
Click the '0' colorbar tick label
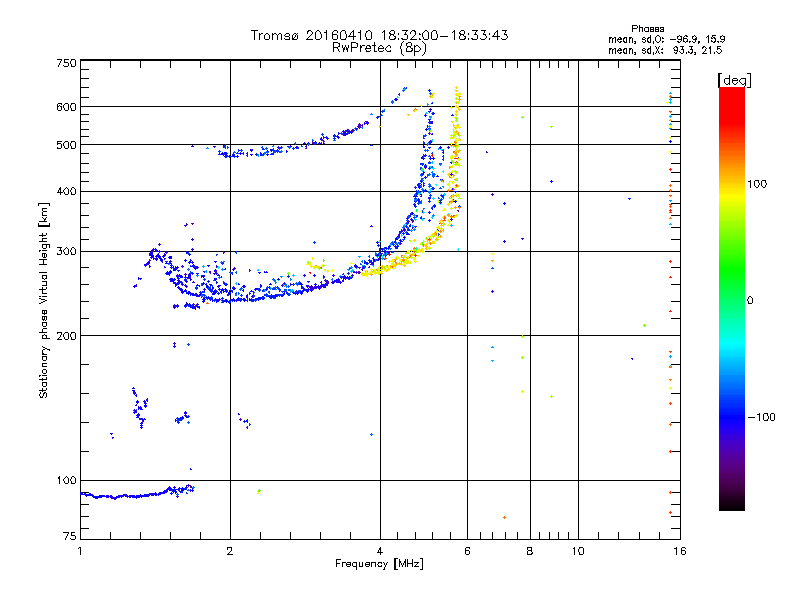pyautogui.click(x=750, y=301)
